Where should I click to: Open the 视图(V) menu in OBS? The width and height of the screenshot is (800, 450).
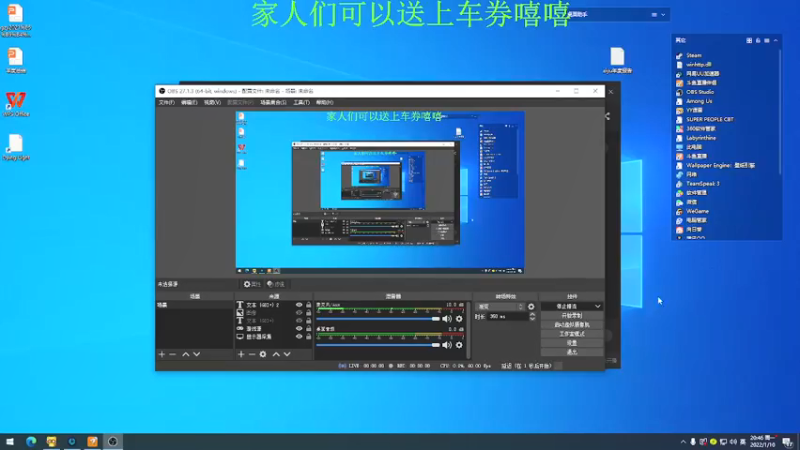click(212, 103)
